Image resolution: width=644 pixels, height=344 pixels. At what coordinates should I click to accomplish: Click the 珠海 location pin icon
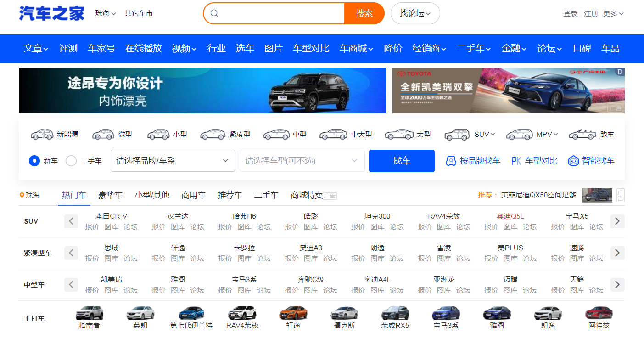(22, 196)
